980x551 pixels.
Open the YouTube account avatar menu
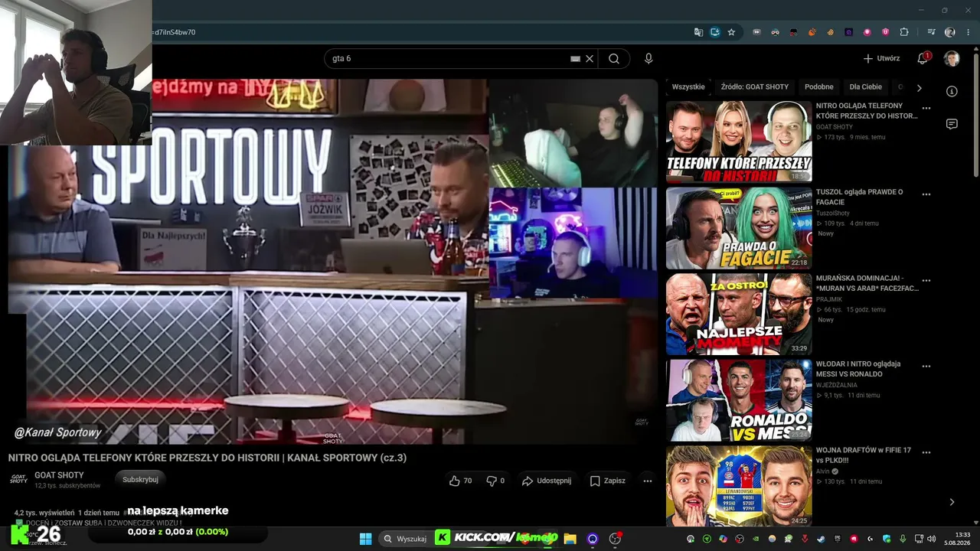tap(952, 58)
